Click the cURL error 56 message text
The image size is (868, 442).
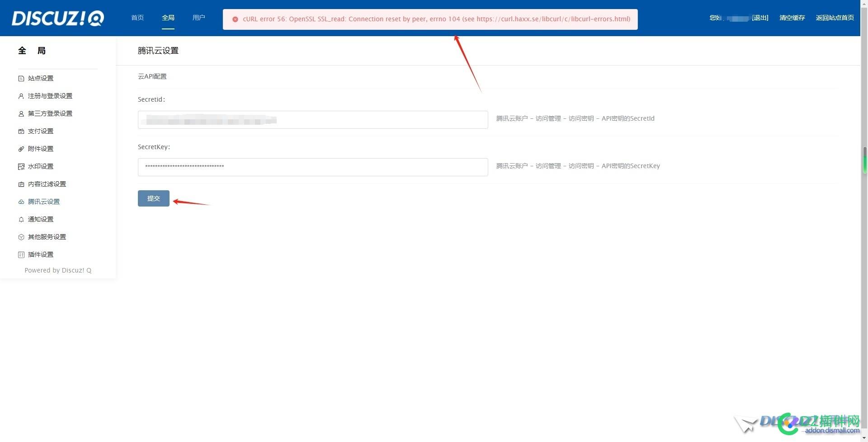[x=436, y=19]
